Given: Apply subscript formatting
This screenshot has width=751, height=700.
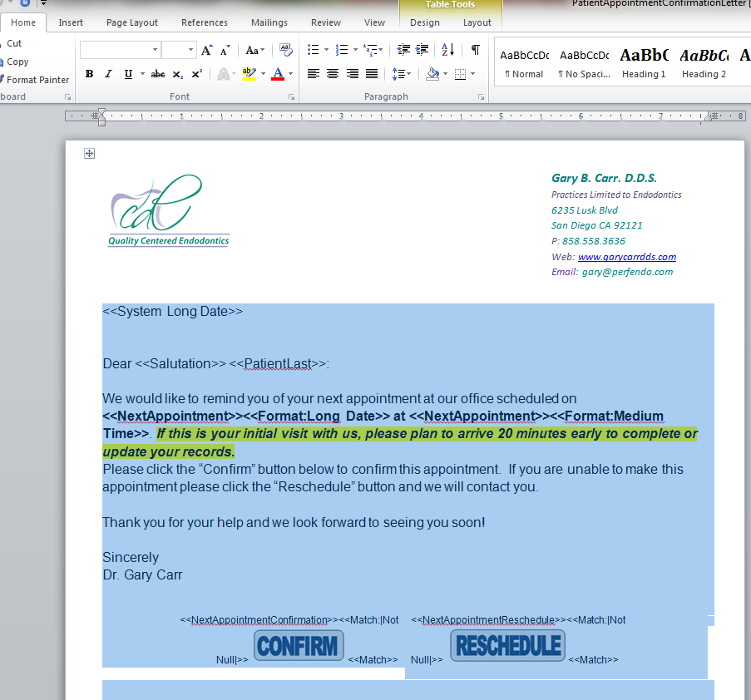Looking at the screenshot, I should pyautogui.click(x=178, y=74).
